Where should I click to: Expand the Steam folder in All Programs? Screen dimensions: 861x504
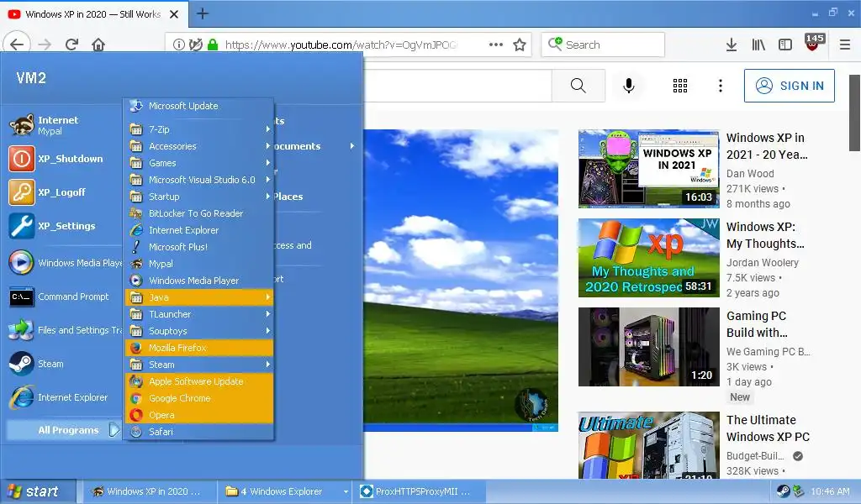coord(199,365)
